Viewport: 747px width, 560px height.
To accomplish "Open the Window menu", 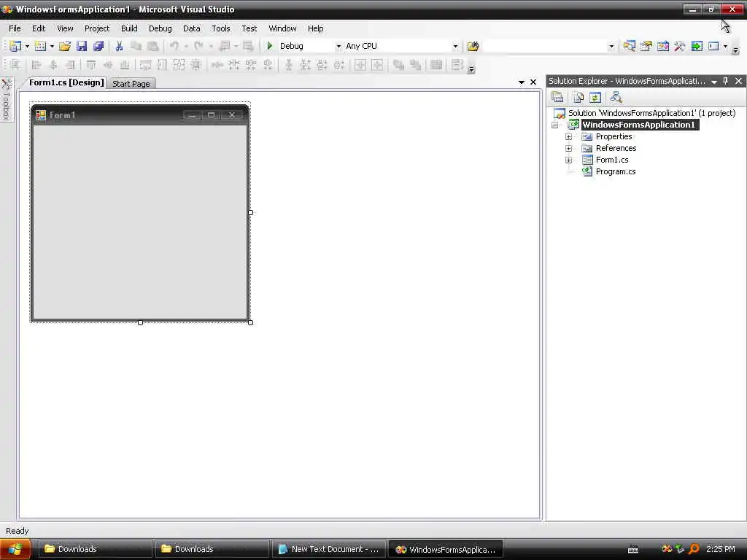I will coord(282,28).
